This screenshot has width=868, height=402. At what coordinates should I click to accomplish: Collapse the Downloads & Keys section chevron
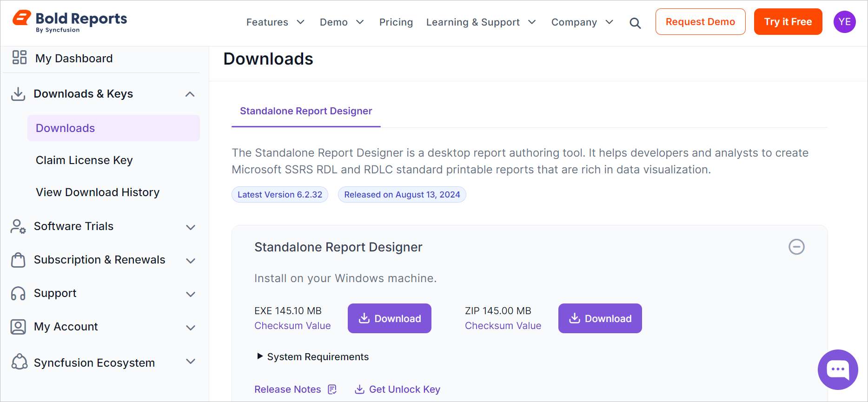(190, 94)
